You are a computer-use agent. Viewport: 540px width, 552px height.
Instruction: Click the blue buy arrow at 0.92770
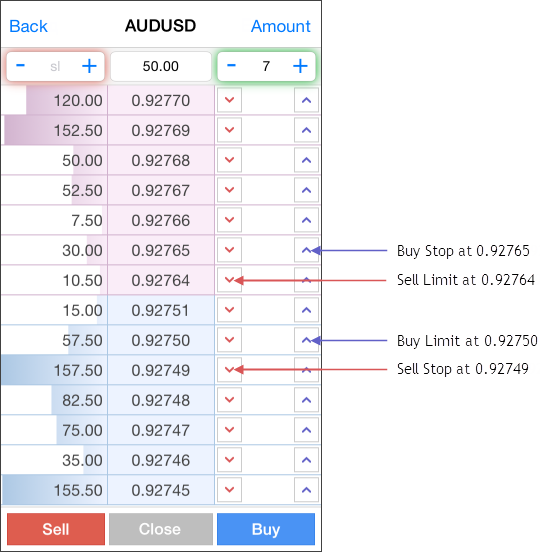[x=306, y=100]
